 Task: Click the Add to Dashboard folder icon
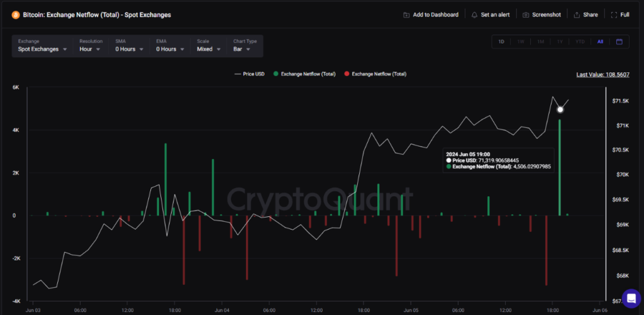pos(406,15)
